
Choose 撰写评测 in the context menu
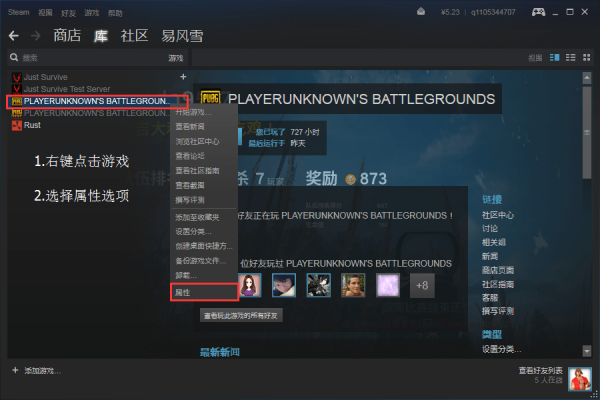tap(190, 200)
